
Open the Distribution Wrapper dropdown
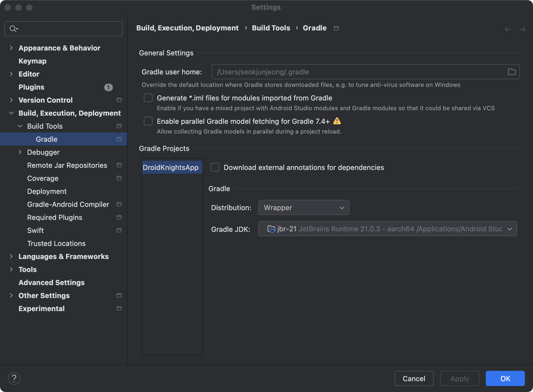pyautogui.click(x=304, y=208)
